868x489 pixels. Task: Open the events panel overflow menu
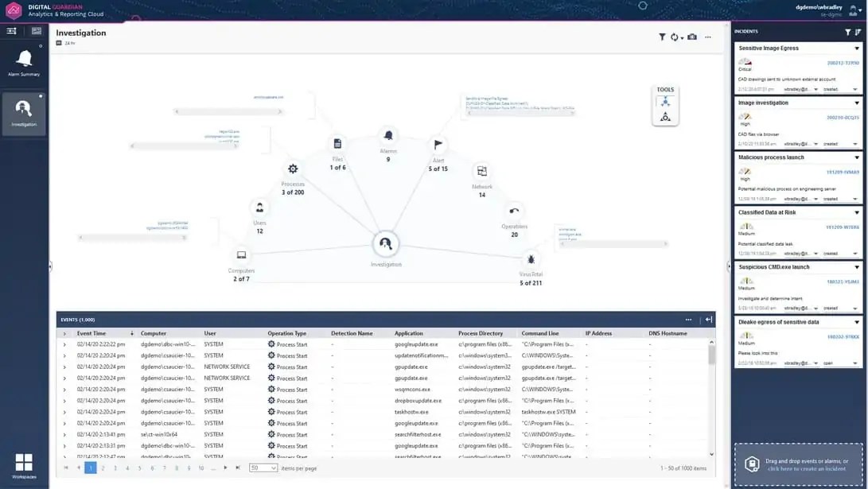[689, 320]
